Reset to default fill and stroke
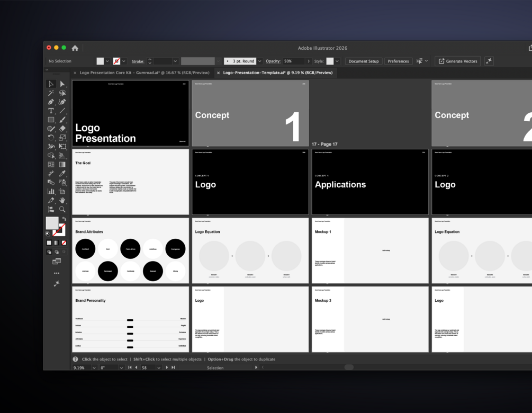This screenshot has width=532, height=413. [48, 234]
